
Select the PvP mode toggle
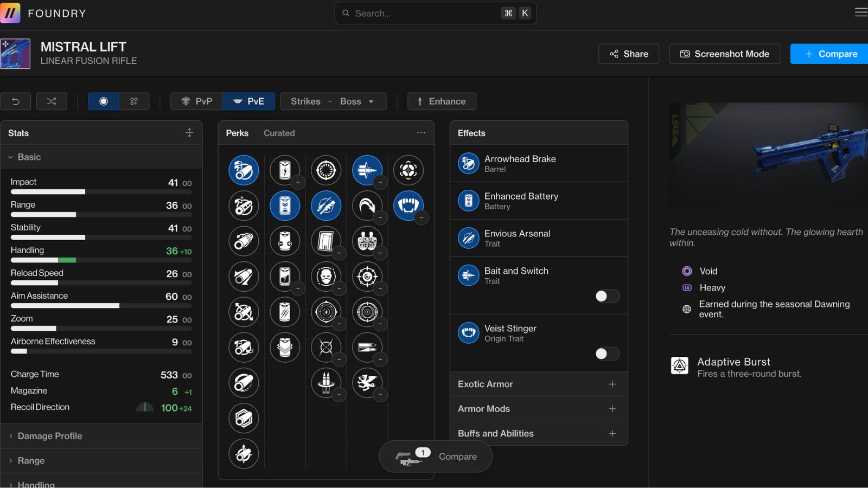point(196,101)
